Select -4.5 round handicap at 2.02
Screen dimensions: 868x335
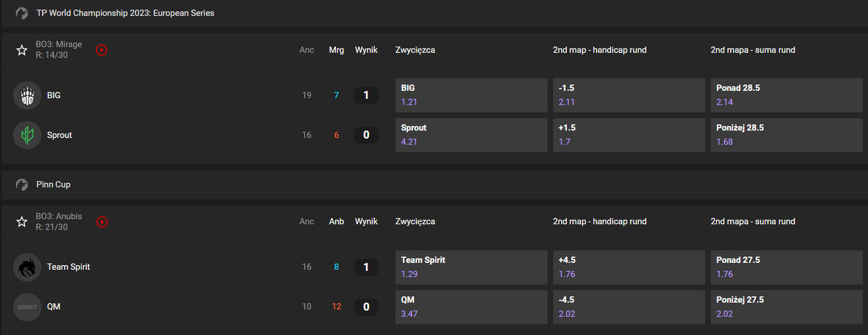[629, 307]
